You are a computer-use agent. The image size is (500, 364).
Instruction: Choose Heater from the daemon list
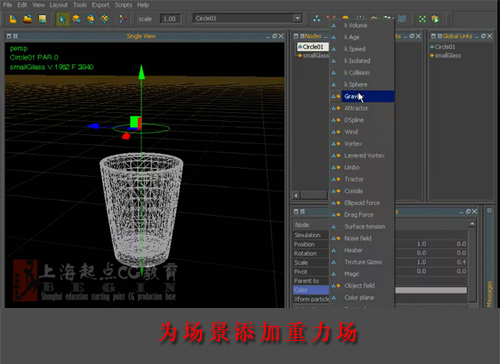[x=362, y=250]
